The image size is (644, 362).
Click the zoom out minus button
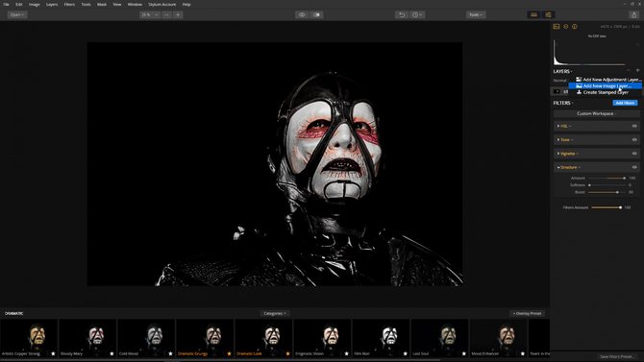click(x=166, y=14)
